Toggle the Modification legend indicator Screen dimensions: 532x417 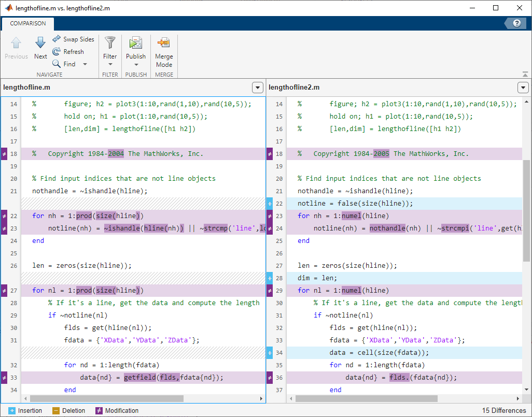click(98, 410)
